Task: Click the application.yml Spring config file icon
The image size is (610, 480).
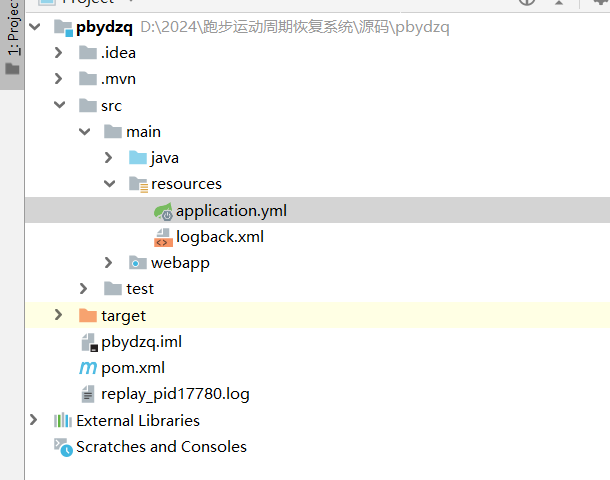Action: [x=163, y=211]
